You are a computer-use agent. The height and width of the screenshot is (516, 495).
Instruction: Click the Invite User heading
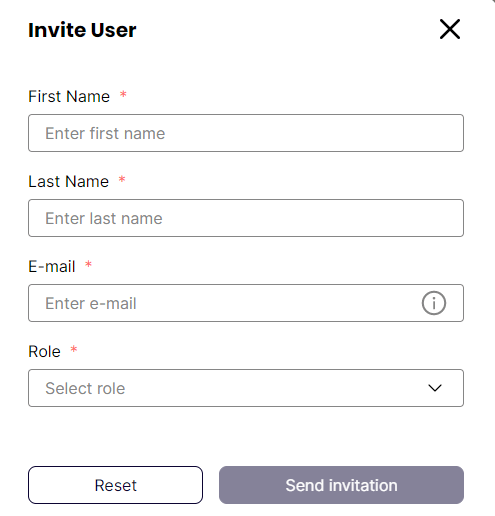82,30
